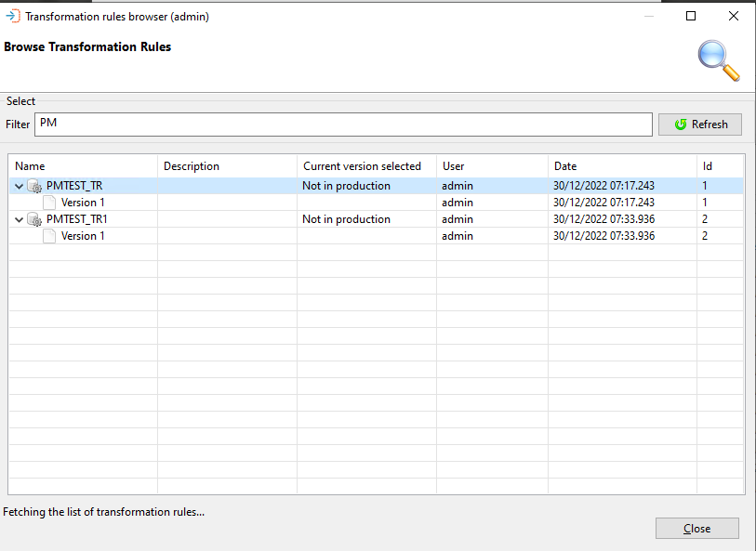Screen dimensions: 756x551
Task: Focus the Filter text field
Action: point(343,125)
